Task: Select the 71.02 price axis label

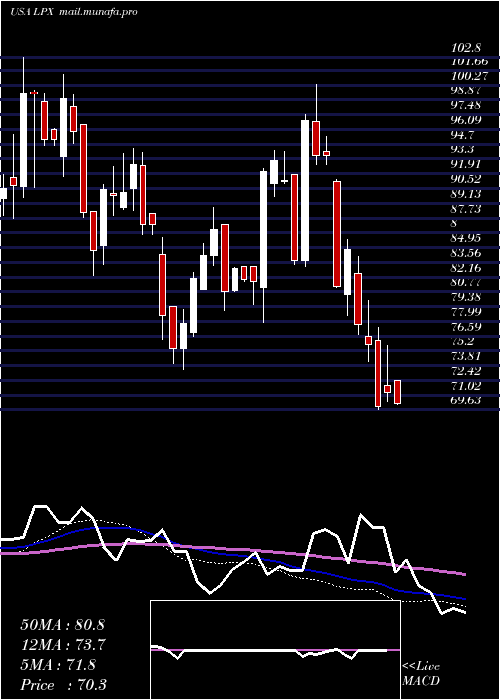Action: (x=467, y=385)
